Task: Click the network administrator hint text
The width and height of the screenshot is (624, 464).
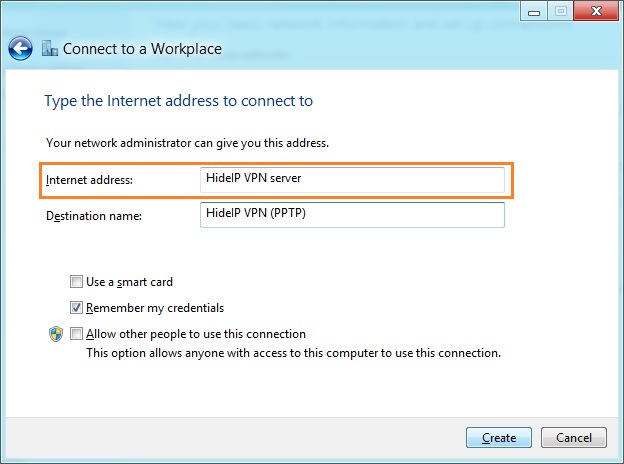Action: pos(188,144)
